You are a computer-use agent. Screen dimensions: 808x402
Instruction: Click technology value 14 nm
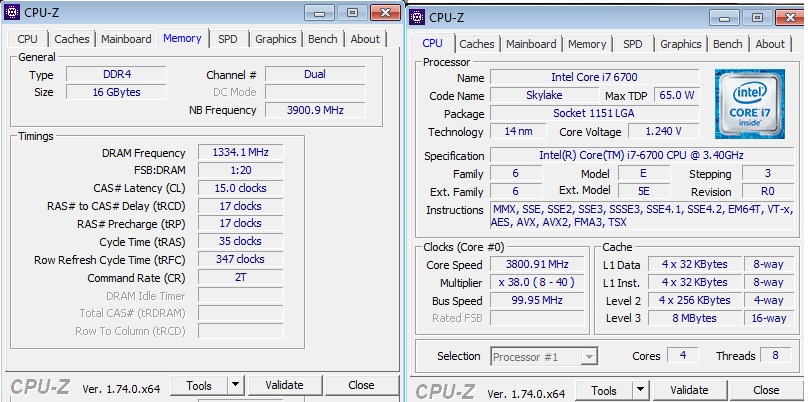click(x=518, y=131)
